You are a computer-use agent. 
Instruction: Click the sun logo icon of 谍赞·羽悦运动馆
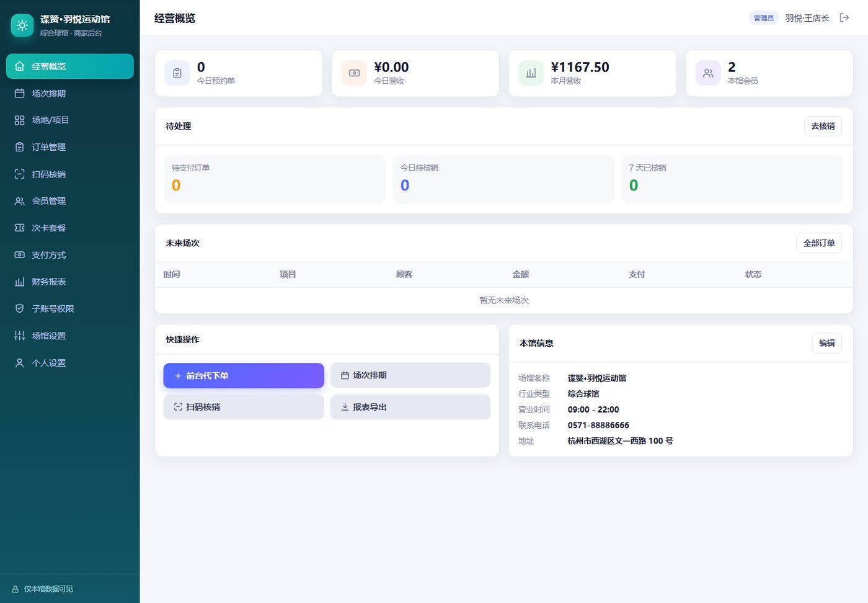[x=22, y=25]
